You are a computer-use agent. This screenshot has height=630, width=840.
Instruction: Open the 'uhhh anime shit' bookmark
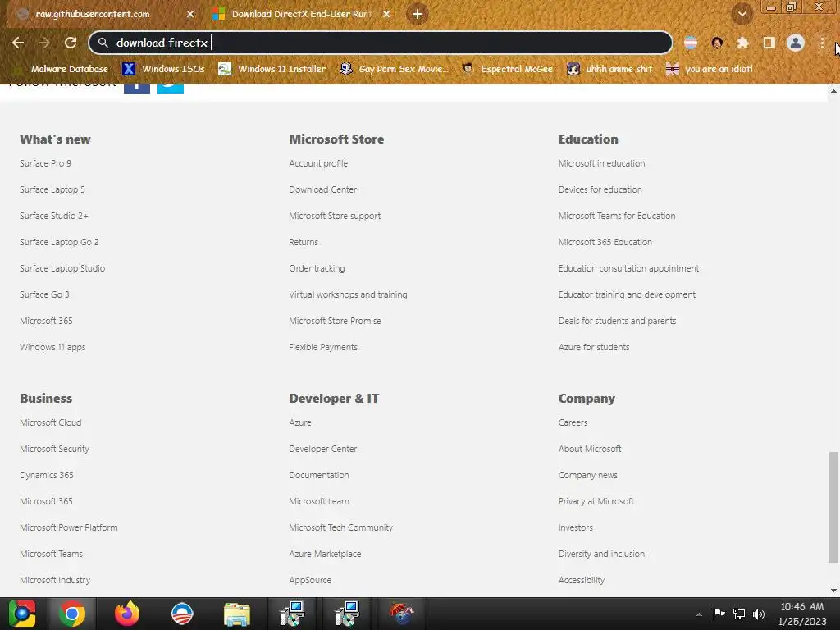point(609,69)
